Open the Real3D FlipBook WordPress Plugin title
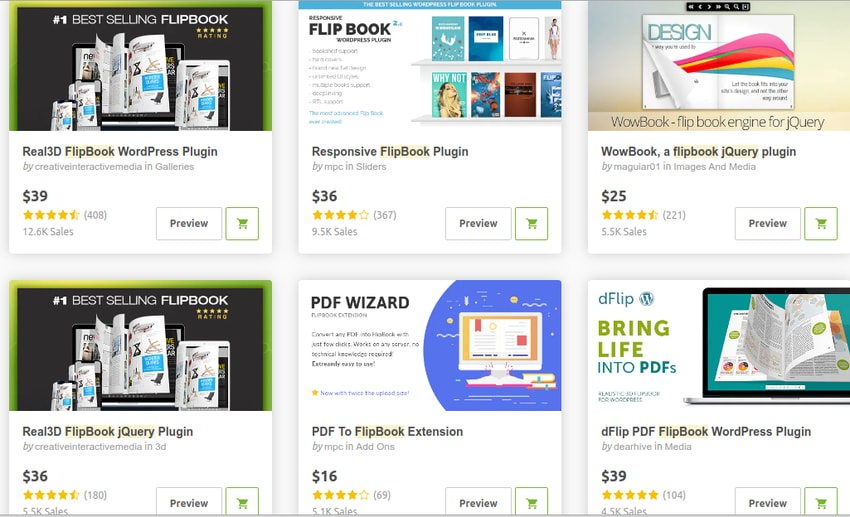This screenshot has height=517, width=850. pyautogui.click(x=120, y=152)
